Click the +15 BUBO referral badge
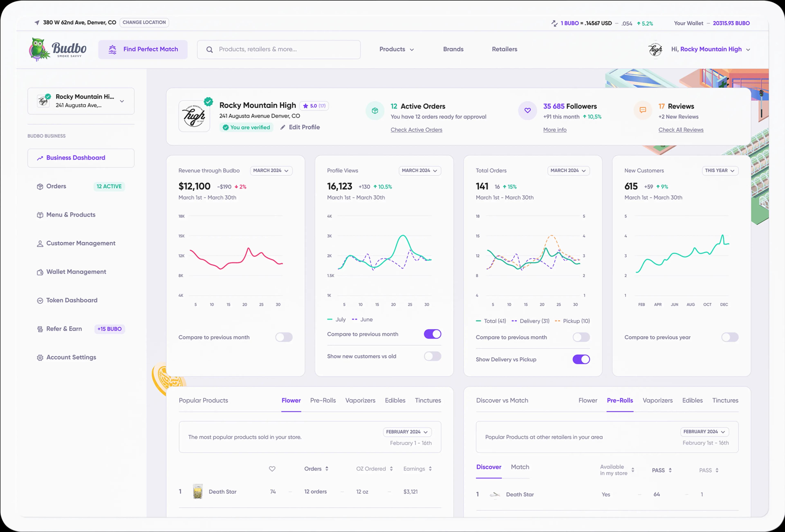Image resolution: width=785 pixels, height=532 pixels. click(109, 329)
